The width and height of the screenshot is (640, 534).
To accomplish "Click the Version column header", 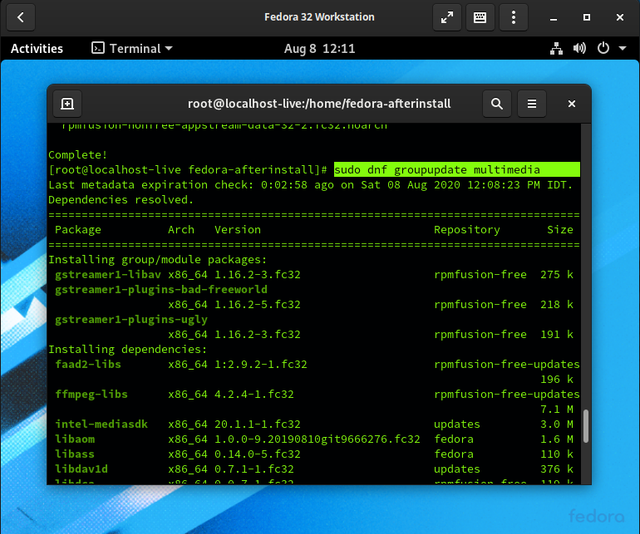I will [238, 230].
